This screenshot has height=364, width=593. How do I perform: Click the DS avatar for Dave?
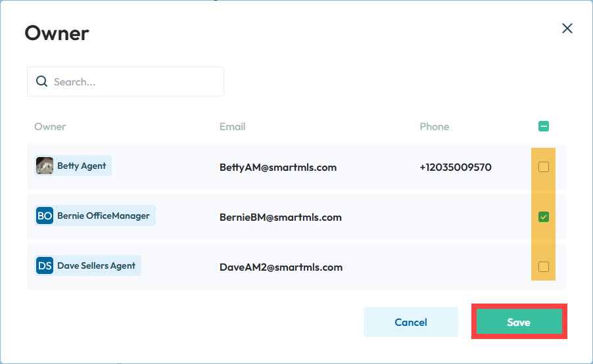click(45, 265)
